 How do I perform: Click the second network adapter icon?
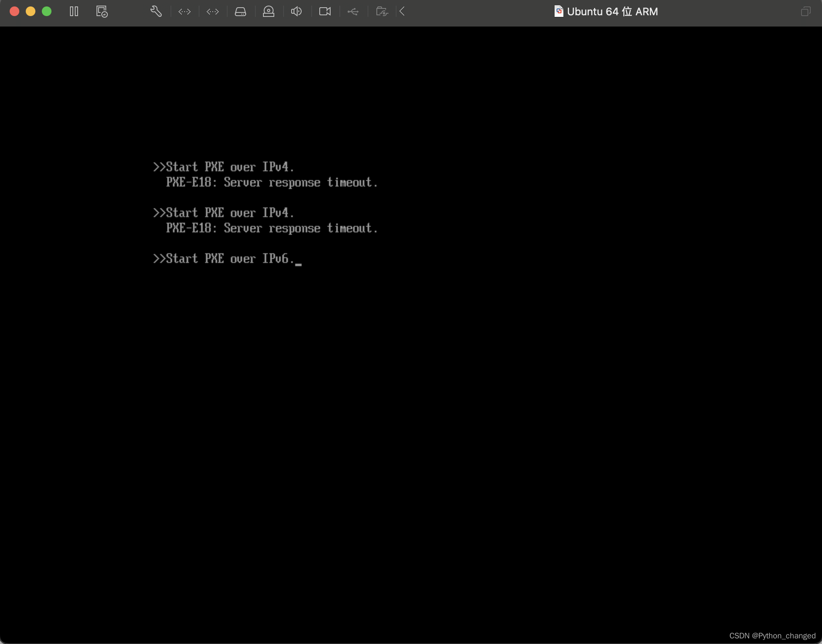point(213,12)
